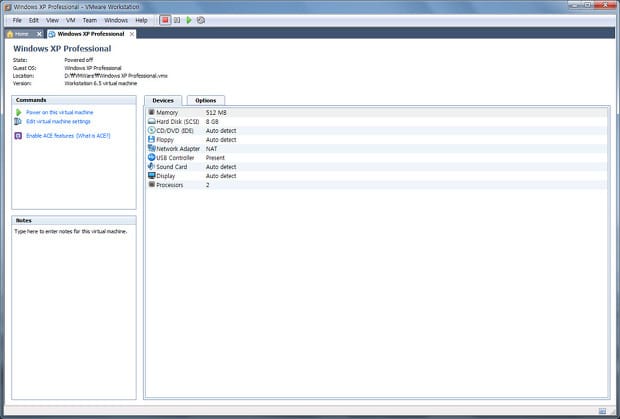The image size is (620, 419).
Task: Select the Sound Card device
Action: tap(171, 166)
